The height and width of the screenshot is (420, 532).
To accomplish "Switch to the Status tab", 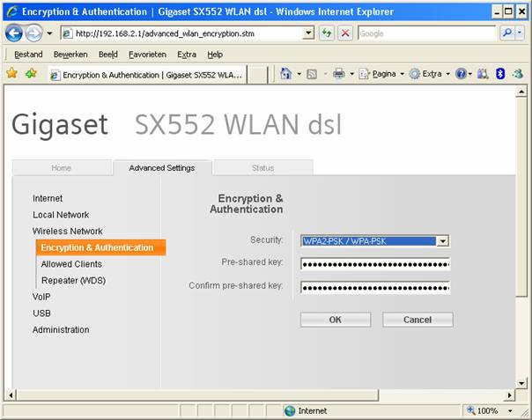I will [262, 167].
